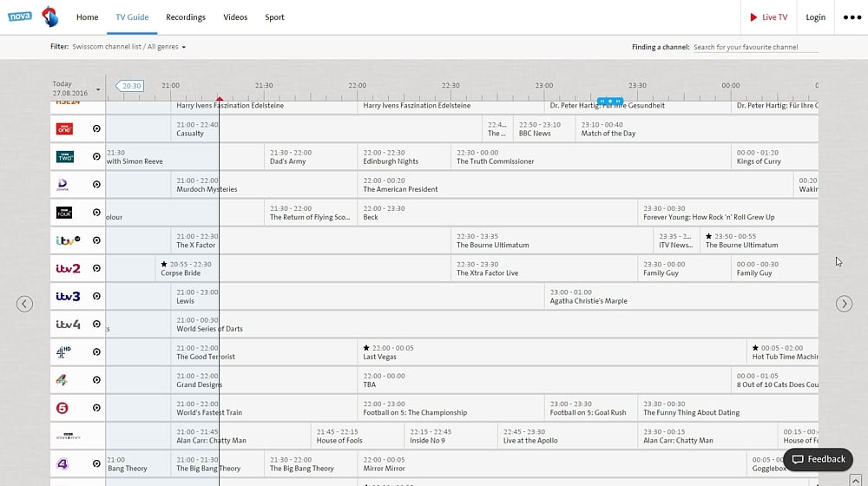Open Live at the Apollo programme

(x=568, y=437)
